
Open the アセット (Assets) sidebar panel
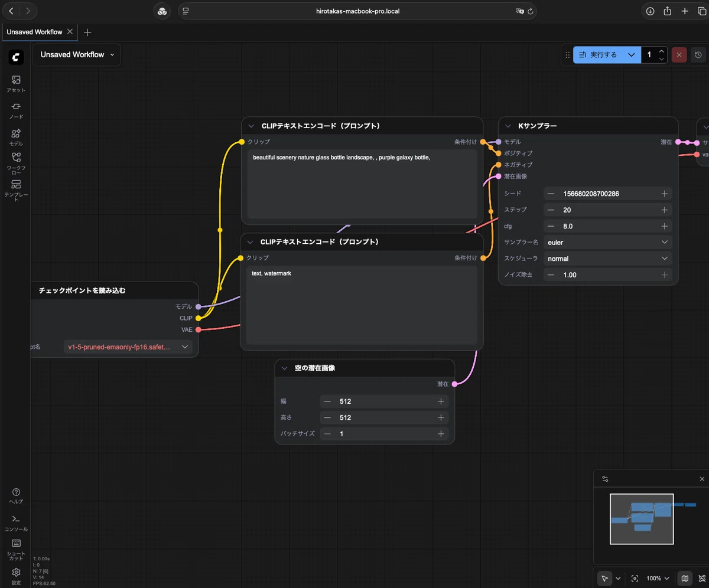coord(16,84)
